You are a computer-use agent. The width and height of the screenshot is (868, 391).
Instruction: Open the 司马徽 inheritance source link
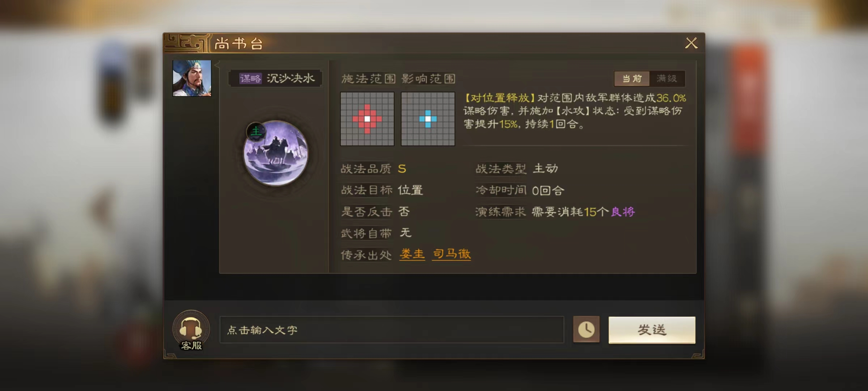(452, 254)
